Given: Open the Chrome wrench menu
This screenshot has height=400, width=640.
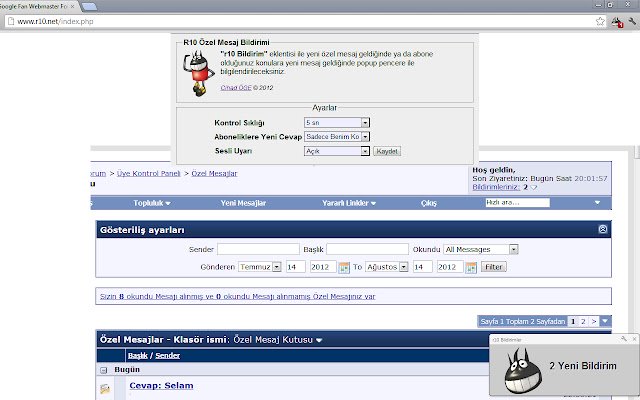Looking at the screenshot, I should (x=632, y=22).
